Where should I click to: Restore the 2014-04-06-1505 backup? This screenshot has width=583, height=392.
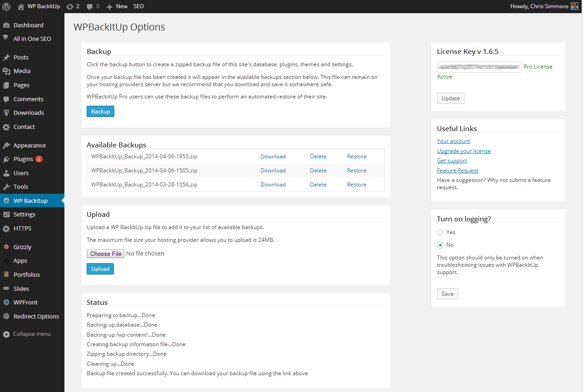click(x=357, y=171)
